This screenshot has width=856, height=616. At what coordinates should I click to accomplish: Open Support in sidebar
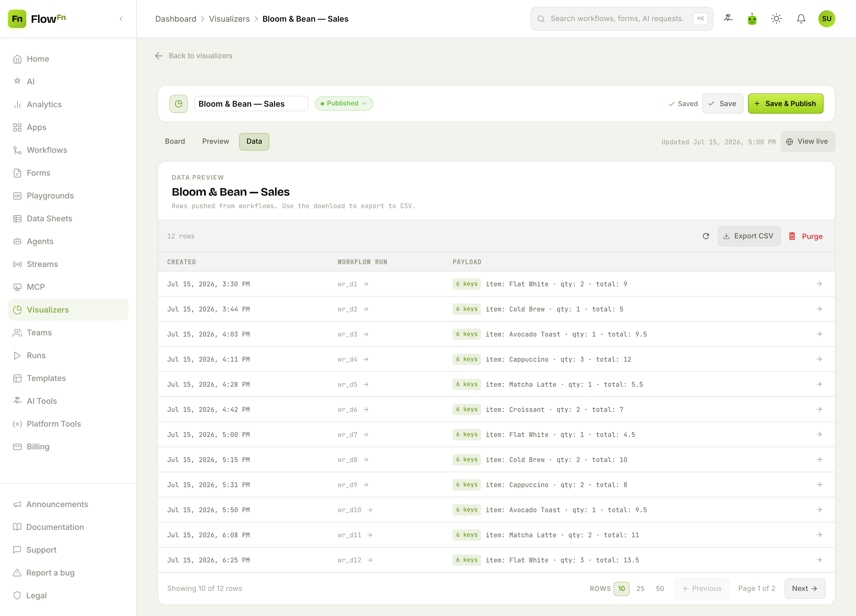click(68, 550)
